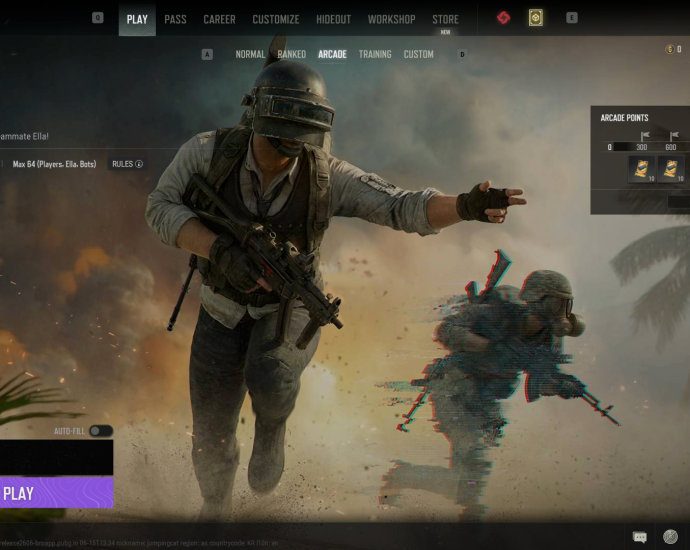Click the 600 points flag marker
690x550 pixels.
point(674,136)
